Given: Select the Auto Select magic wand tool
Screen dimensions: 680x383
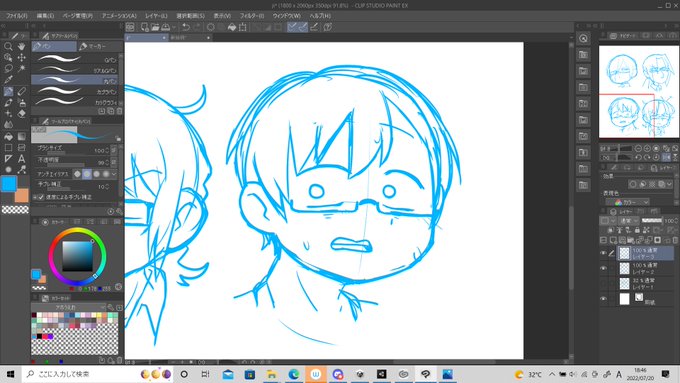Looking at the screenshot, I should (21, 69).
